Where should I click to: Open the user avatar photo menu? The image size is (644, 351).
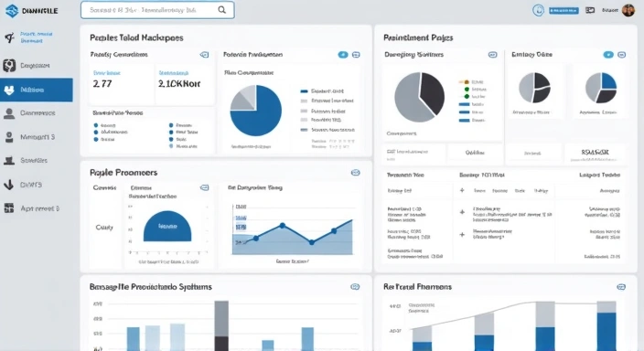(x=628, y=10)
